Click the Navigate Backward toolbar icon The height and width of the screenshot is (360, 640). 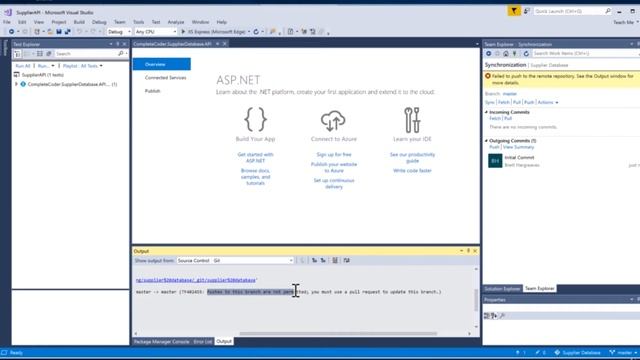coord(11,31)
